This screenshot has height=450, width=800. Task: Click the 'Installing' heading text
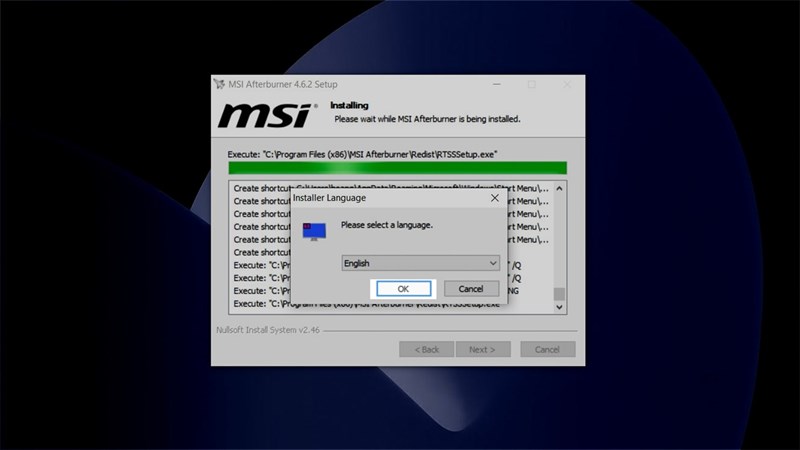pos(349,106)
